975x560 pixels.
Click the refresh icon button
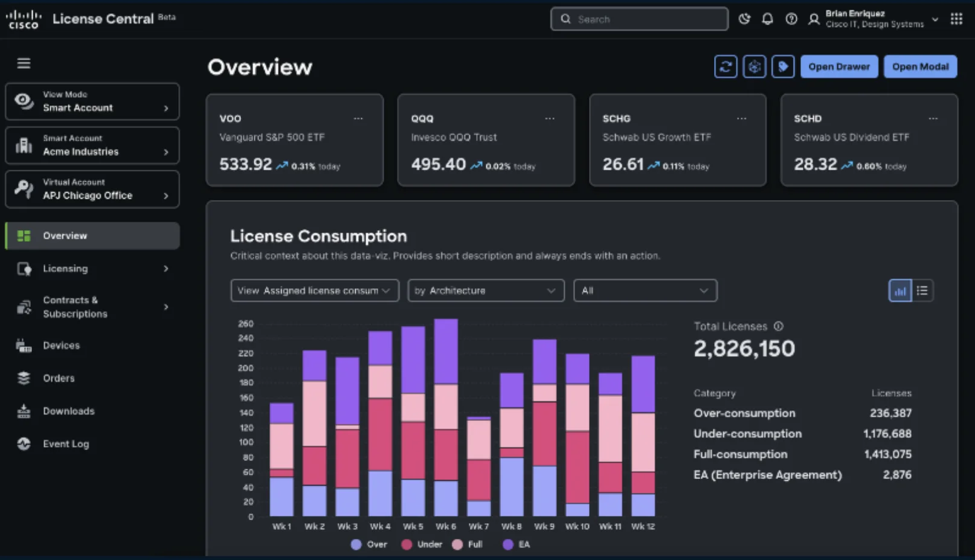(x=726, y=66)
